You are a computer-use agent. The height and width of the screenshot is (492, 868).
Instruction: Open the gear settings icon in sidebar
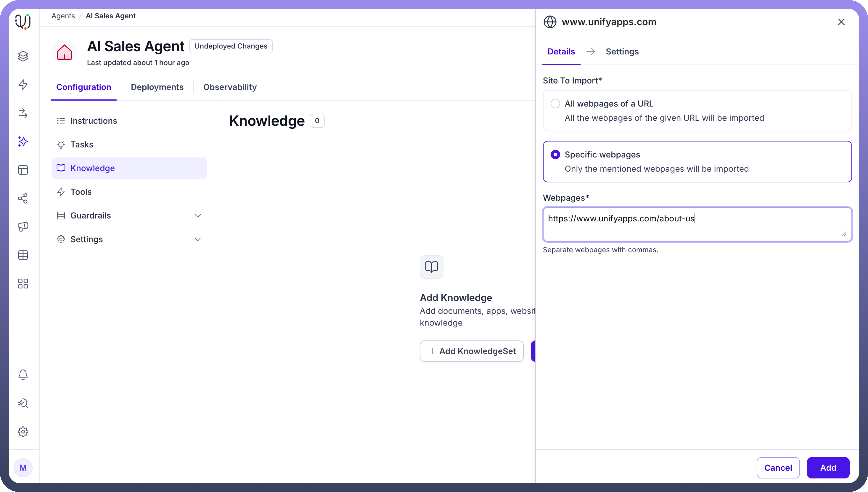(23, 432)
